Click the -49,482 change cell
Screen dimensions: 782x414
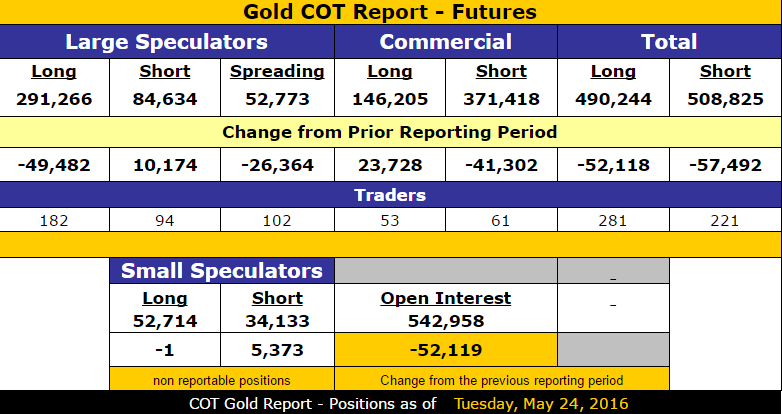(54, 165)
